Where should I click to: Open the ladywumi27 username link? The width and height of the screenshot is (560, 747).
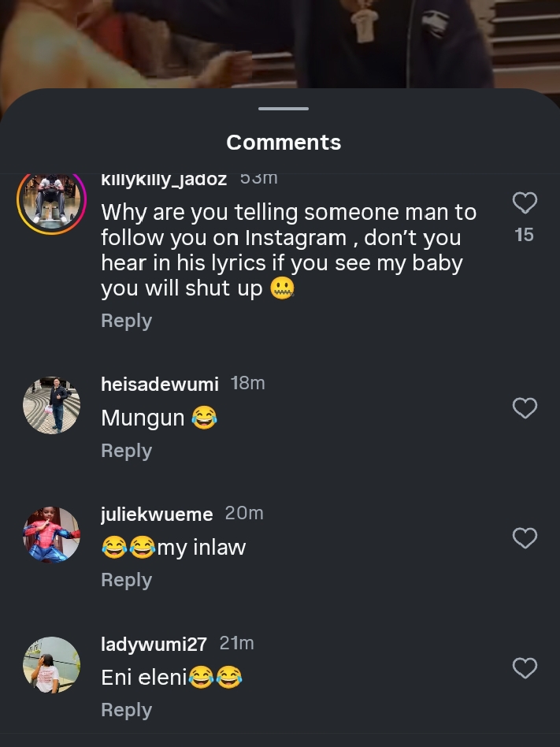[x=154, y=644]
